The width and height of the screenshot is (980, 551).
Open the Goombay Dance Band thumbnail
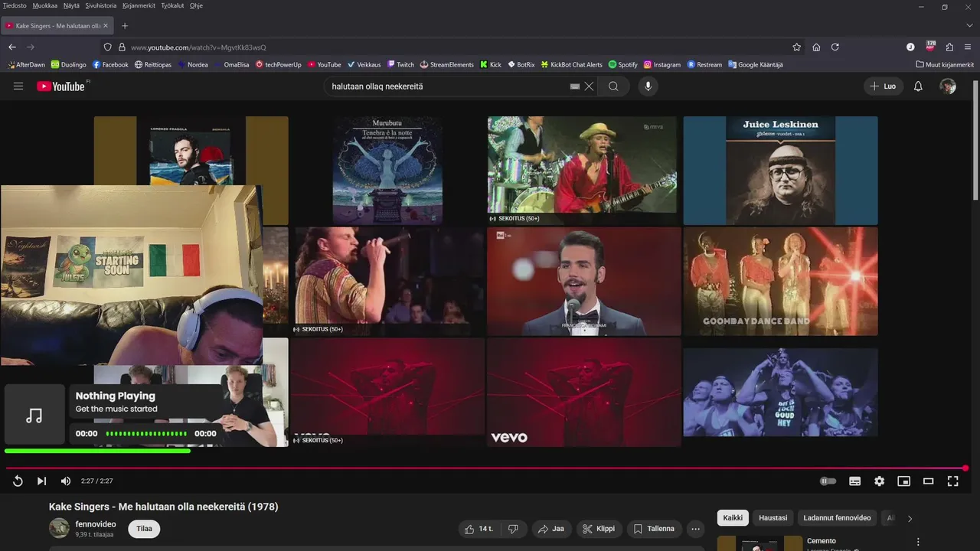pyautogui.click(x=780, y=281)
